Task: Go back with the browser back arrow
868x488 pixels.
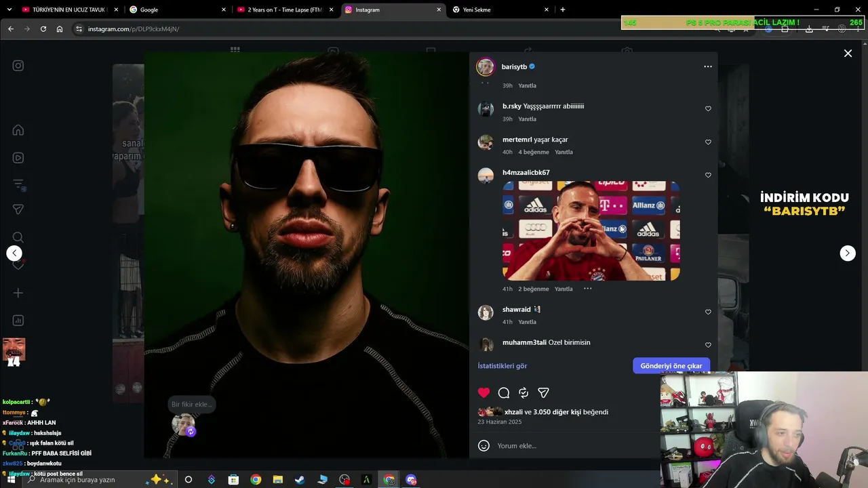Action: point(11,29)
